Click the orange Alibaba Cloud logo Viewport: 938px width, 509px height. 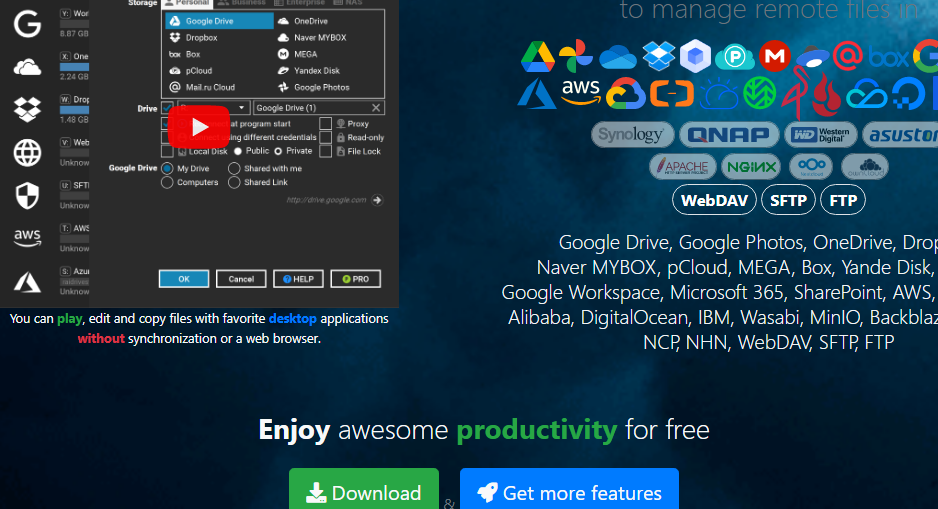click(x=672, y=94)
